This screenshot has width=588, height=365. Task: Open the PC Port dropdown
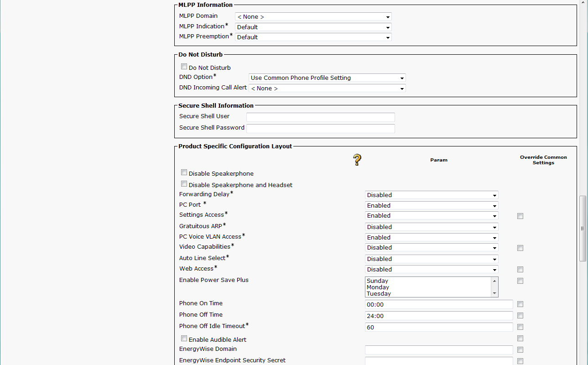[431, 206]
